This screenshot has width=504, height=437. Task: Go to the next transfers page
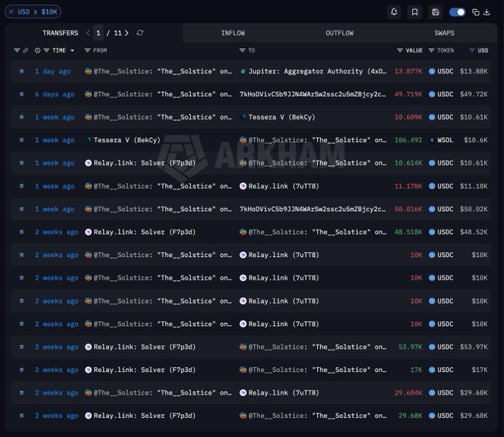coord(127,33)
